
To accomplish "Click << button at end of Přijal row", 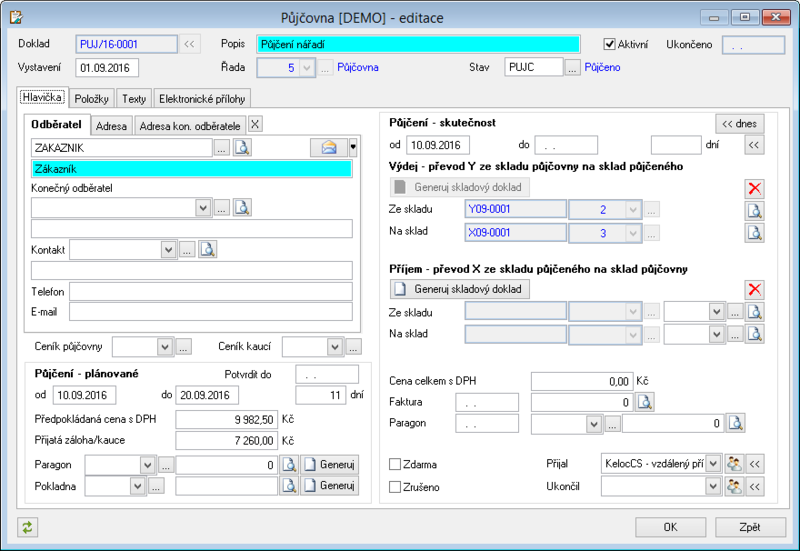I will [755, 464].
